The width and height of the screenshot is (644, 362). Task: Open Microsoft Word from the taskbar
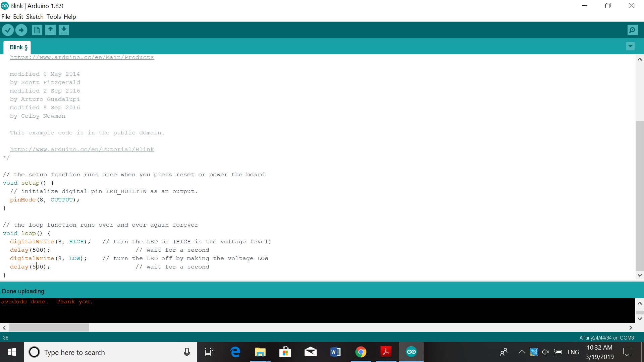point(335,352)
